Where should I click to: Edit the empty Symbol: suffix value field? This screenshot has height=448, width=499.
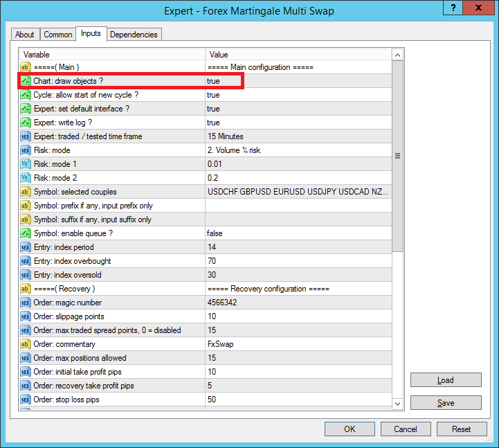coord(298,219)
